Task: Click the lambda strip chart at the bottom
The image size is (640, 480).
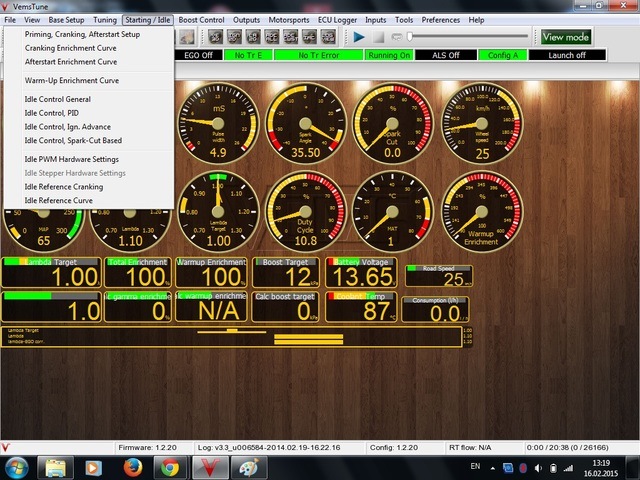Action: tap(232, 337)
